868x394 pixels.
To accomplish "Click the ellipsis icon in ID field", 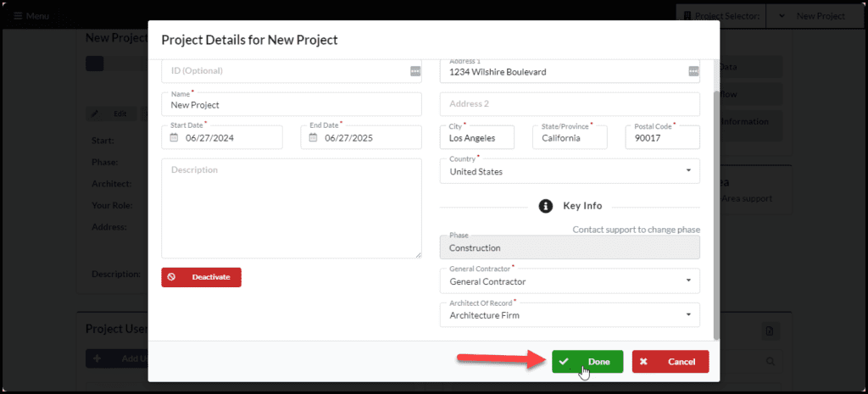I will (415, 71).
